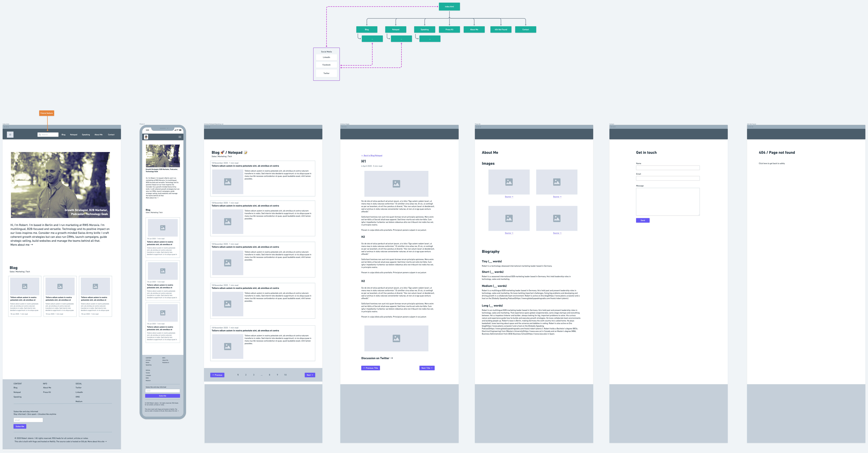This screenshot has width=868, height=453.
Task: Open Source link under bottom-right Press Kit image
Action: pos(557,233)
